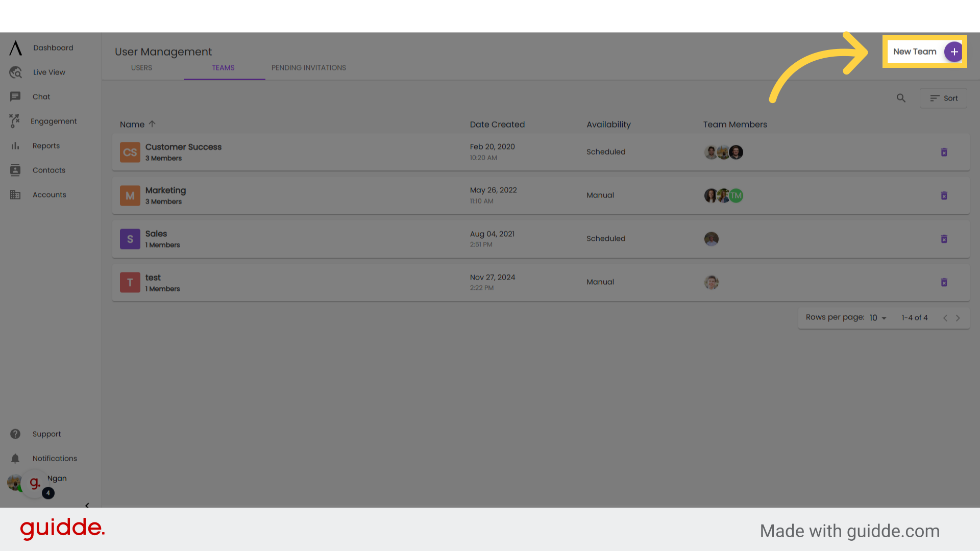This screenshot has width=980, height=551.
Task: Open Live View from the sidebar
Action: point(49,72)
